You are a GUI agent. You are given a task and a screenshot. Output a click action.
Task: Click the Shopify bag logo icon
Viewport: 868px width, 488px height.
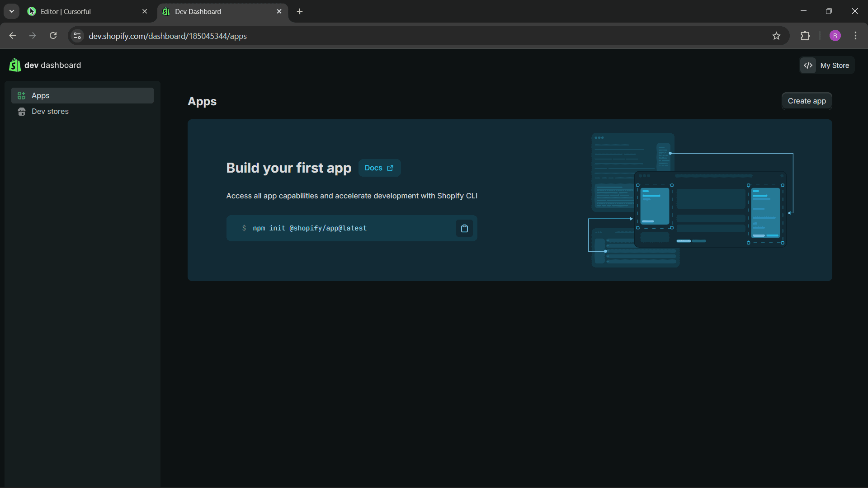click(x=14, y=65)
